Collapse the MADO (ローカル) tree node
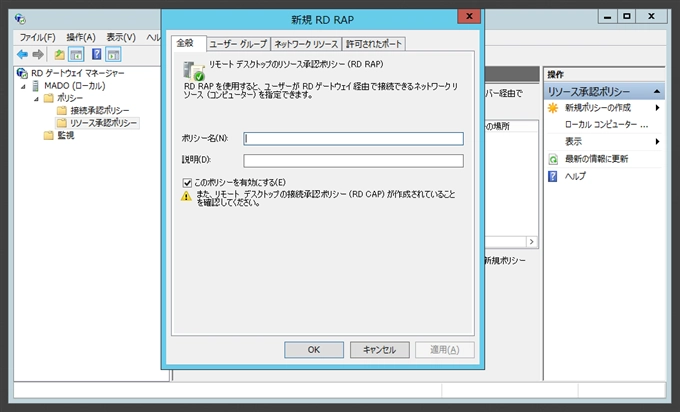The height and width of the screenshot is (412, 680). click(23, 86)
